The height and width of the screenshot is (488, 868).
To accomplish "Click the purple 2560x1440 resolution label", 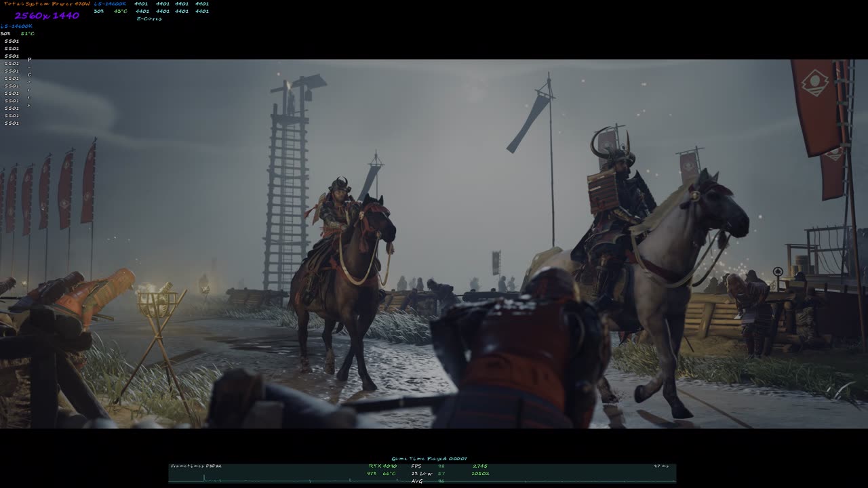I will point(47,16).
